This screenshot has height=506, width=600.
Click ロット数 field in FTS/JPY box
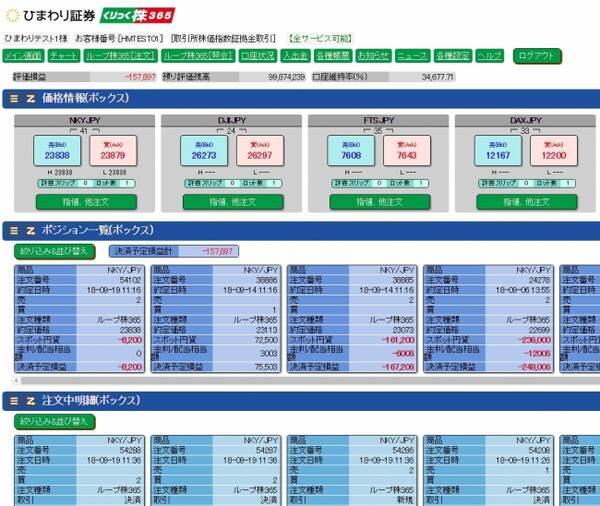click(420, 183)
